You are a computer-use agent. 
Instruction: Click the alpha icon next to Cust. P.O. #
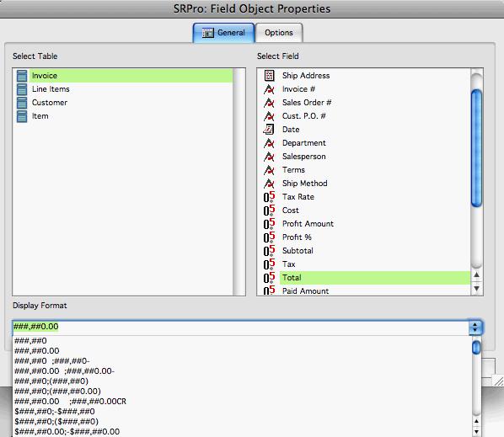(x=269, y=116)
